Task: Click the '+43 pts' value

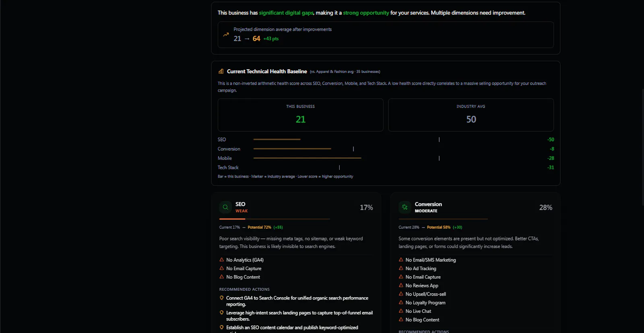Action: click(x=271, y=39)
